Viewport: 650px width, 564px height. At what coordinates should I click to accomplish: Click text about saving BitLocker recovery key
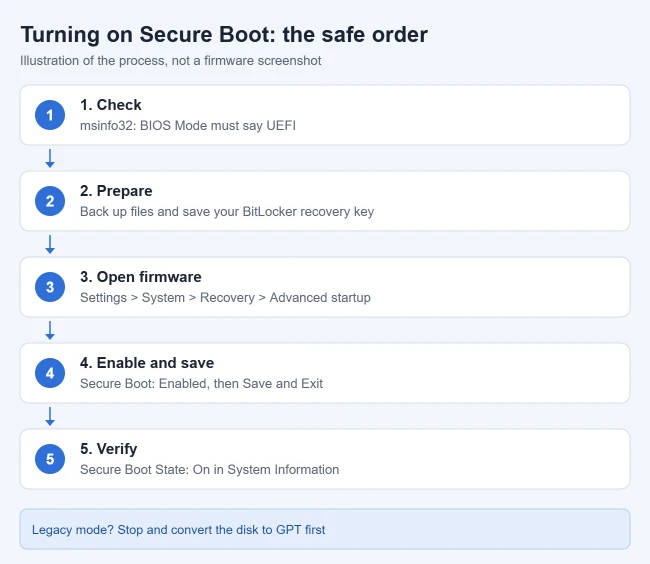[227, 212]
